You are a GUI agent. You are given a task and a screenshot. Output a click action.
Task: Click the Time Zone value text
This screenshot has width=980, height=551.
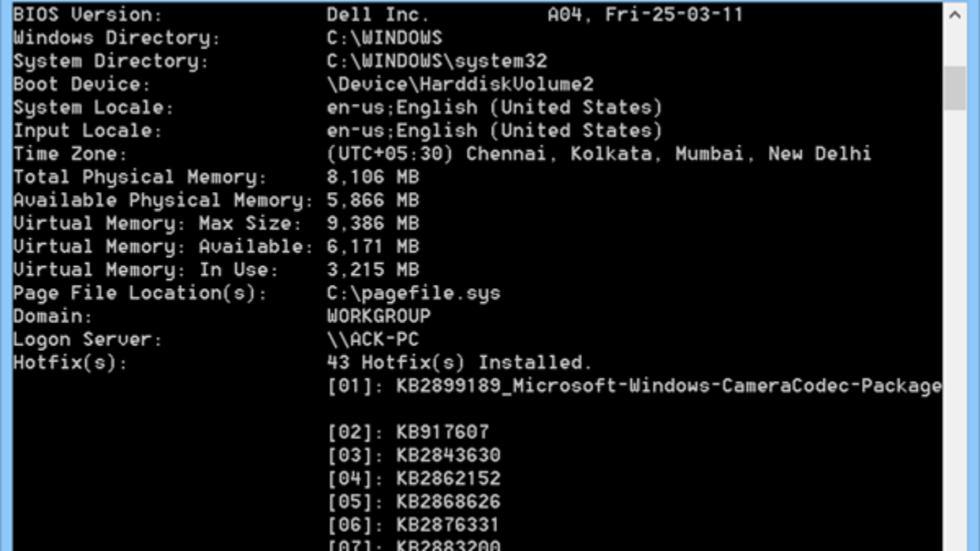click(x=599, y=154)
